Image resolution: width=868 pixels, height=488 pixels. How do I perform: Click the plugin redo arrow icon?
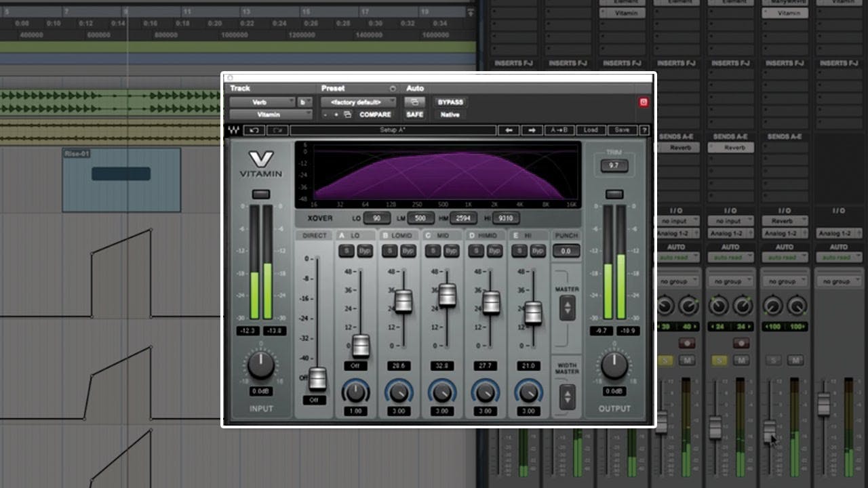tap(277, 130)
